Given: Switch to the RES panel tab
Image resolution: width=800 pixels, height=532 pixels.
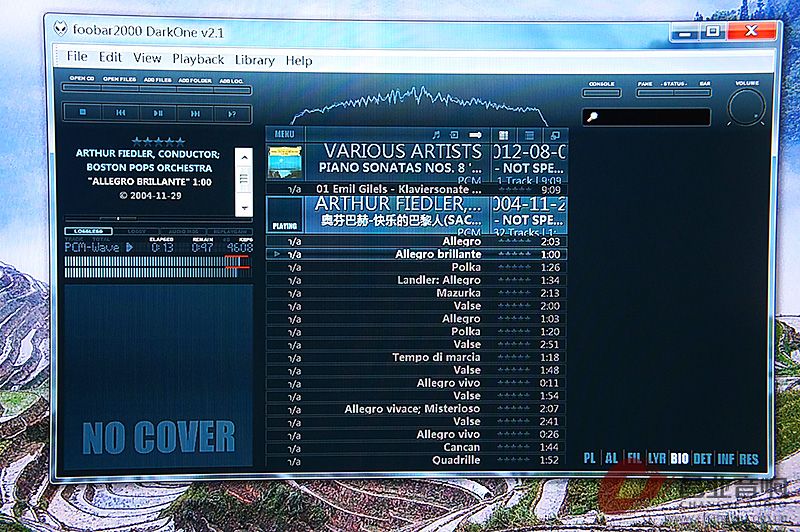Looking at the screenshot, I should pos(748,459).
